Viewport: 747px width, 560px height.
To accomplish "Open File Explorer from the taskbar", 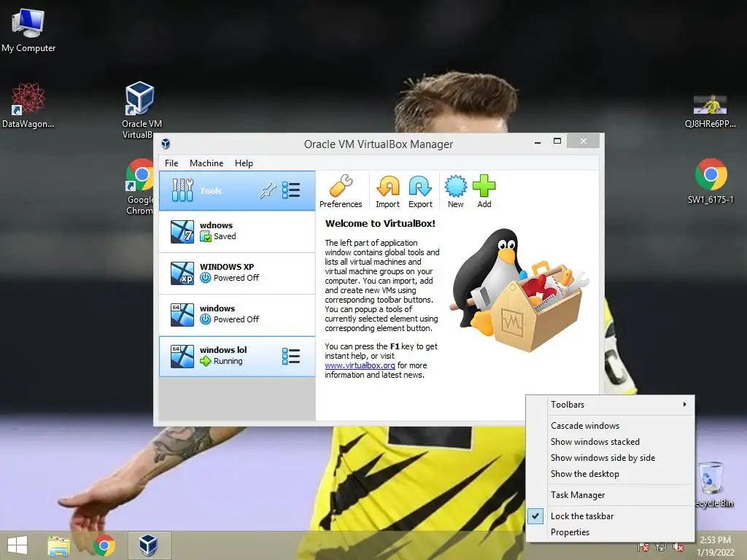I will coord(58,545).
